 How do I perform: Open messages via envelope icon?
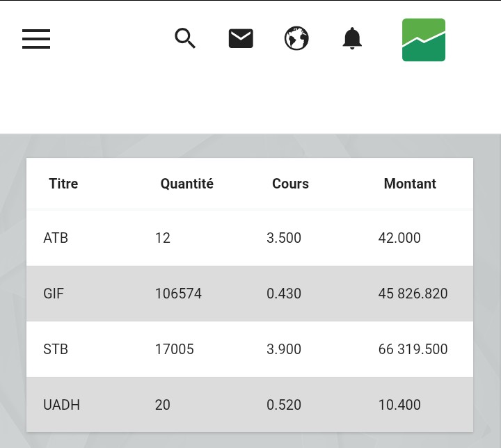(241, 39)
